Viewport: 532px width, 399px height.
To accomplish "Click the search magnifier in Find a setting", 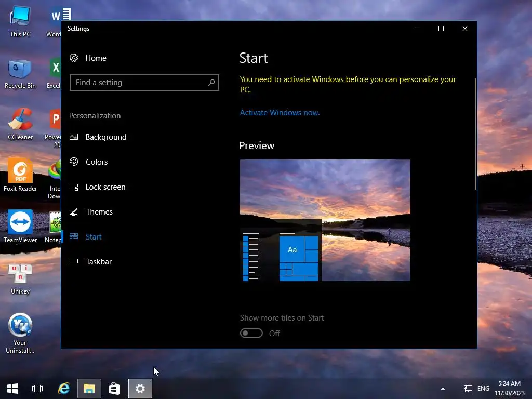I will tap(211, 82).
